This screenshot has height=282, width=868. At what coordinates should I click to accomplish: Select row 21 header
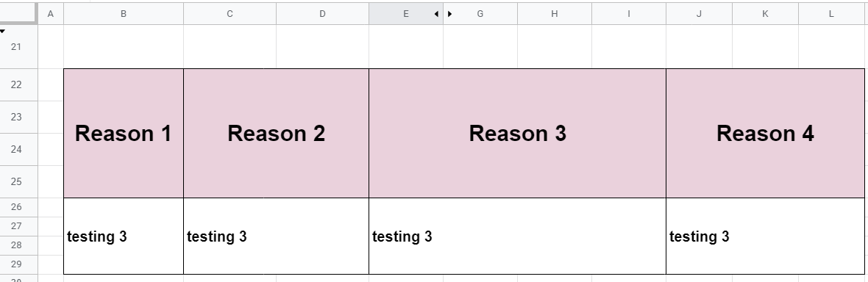click(x=16, y=47)
